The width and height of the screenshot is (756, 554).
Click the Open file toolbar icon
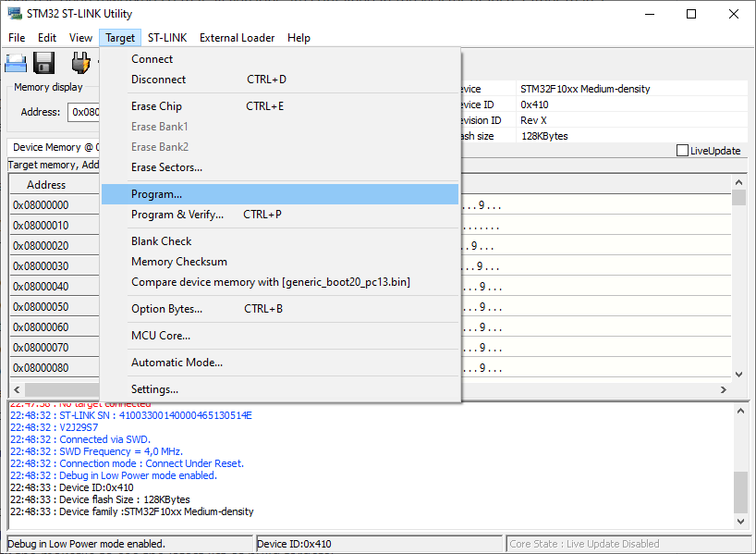tap(16, 63)
